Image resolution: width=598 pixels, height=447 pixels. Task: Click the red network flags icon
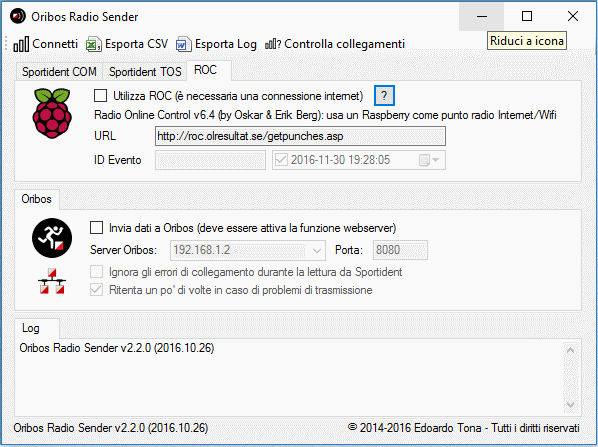(52, 281)
